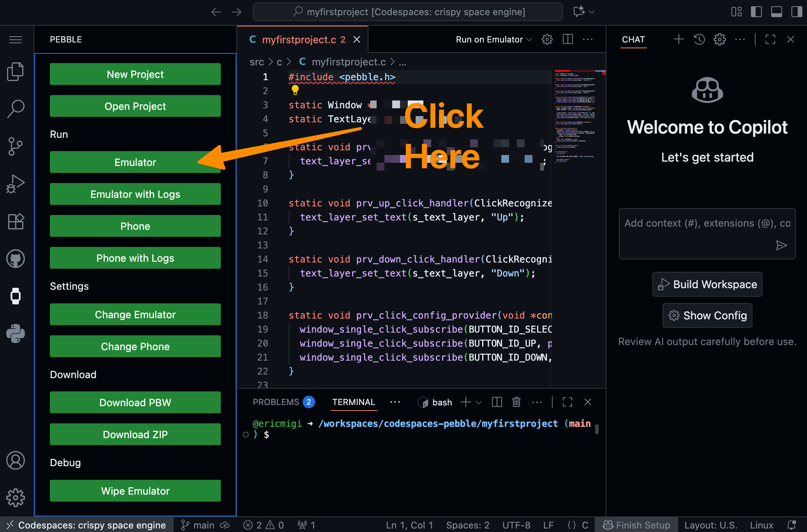The width and height of the screenshot is (807, 532).
Task: Show chat history clock icon
Action: (699, 39)
